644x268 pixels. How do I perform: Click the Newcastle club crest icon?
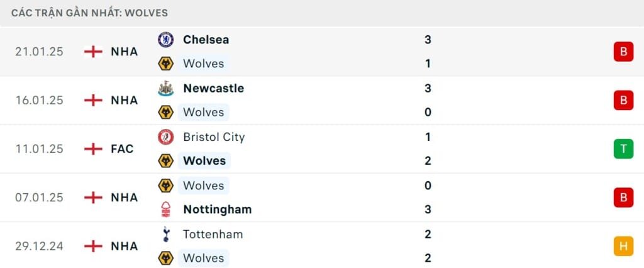[x=165, y=88]
